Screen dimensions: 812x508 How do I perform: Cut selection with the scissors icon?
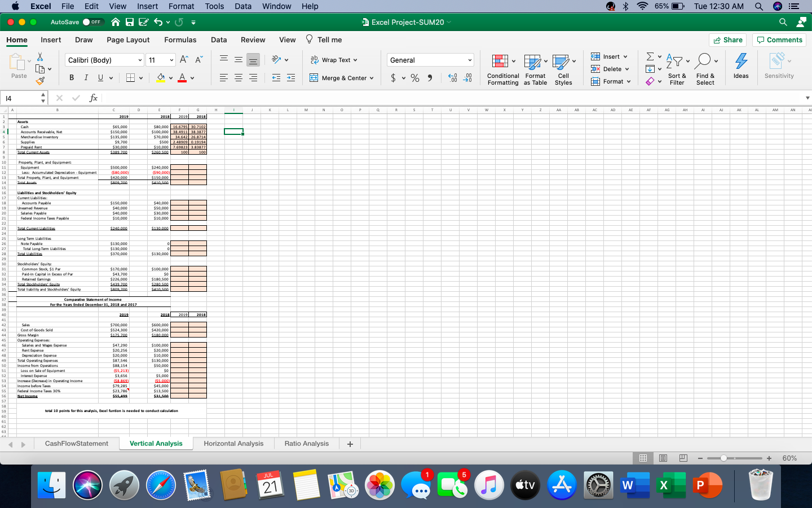coord(40,57)
